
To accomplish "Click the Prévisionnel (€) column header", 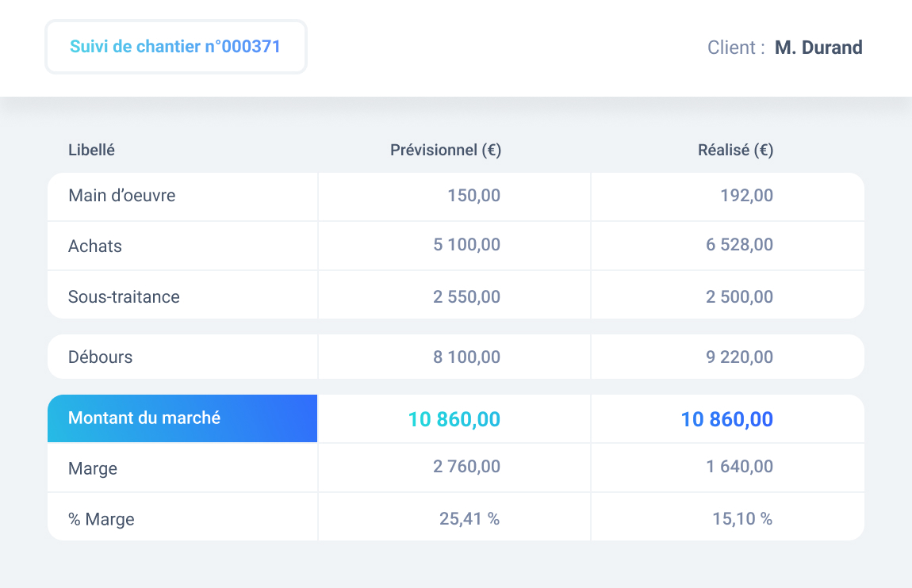I will [446, 150].
